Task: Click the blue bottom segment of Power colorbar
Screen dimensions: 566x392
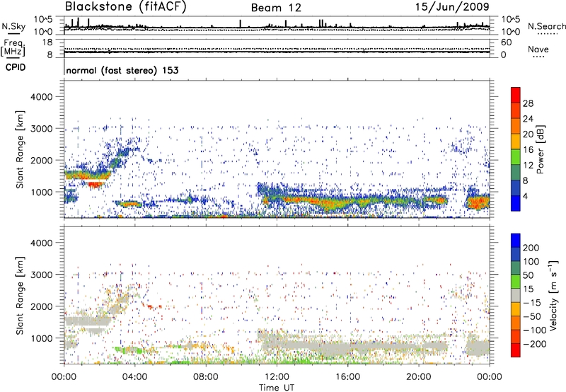Action: click(516, 203)
